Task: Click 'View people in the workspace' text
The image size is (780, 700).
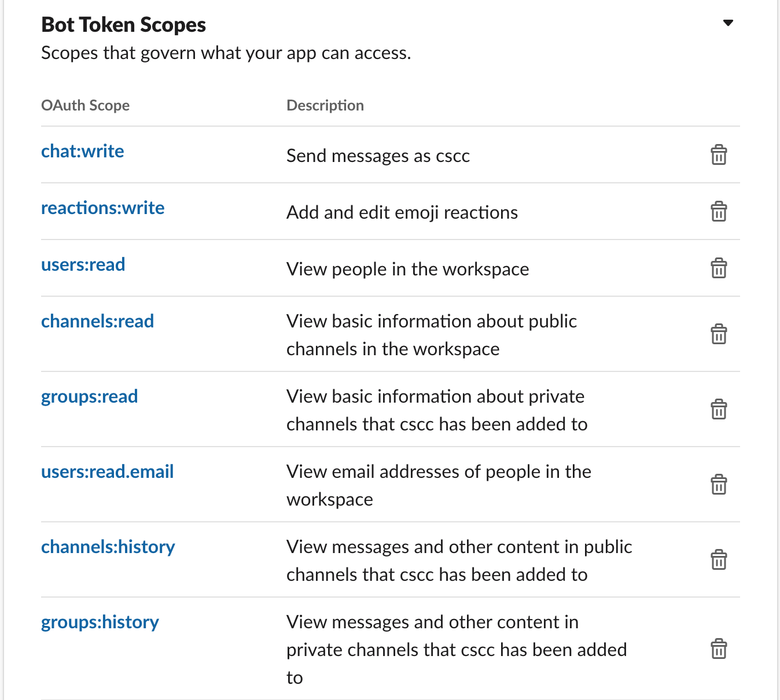Action: 407,269
